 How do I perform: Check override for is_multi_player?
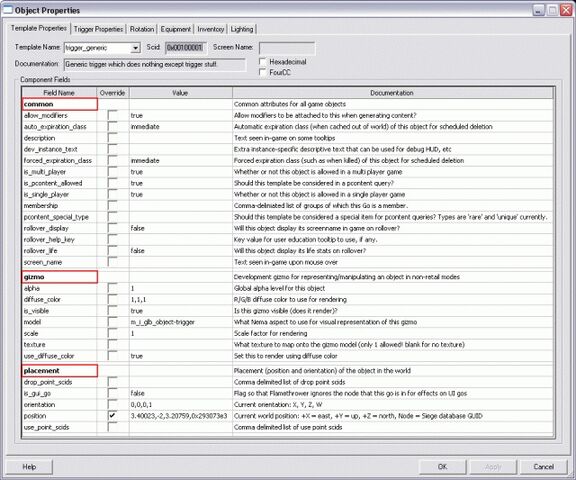[112, 172]
